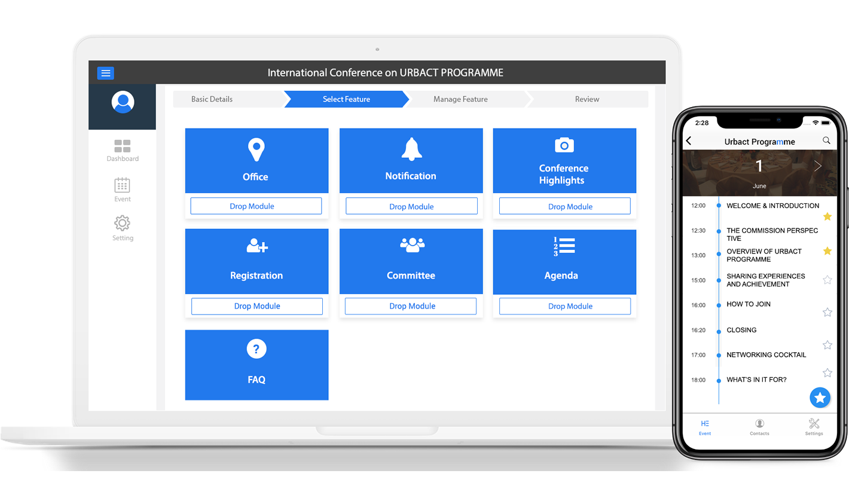This screenshot has height=504, width=849.
Task: Star the Closing session
Action: [x=827, y=345]
